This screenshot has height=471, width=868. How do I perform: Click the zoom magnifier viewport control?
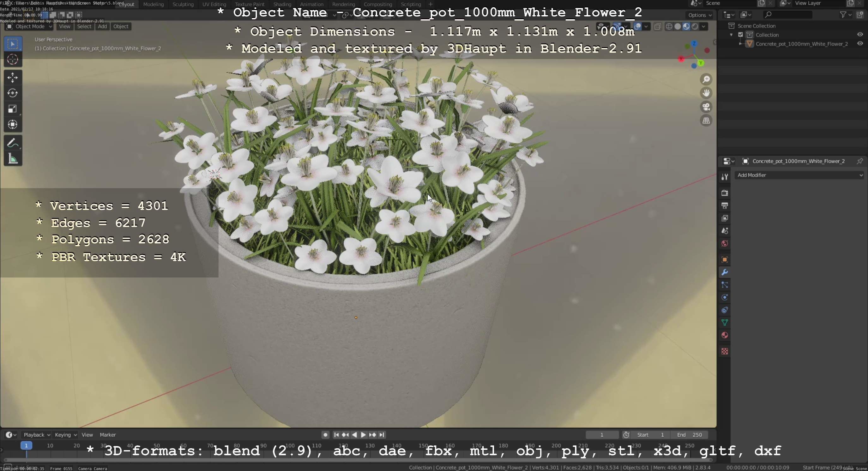(x=706, y=80)
